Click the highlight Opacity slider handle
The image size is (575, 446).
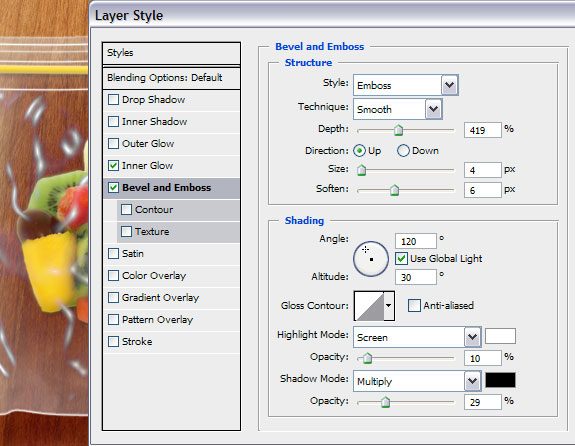367,358
